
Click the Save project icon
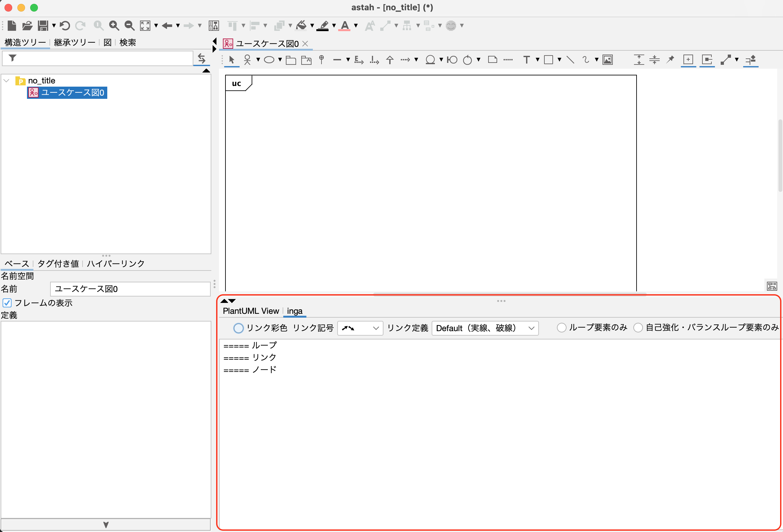point(43,26)
